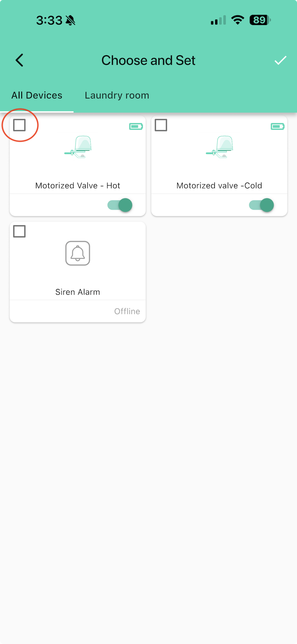The height and width of the screenshot is (644, 297).
Task: Tap the back arrow icon
Action: [20, 60]
